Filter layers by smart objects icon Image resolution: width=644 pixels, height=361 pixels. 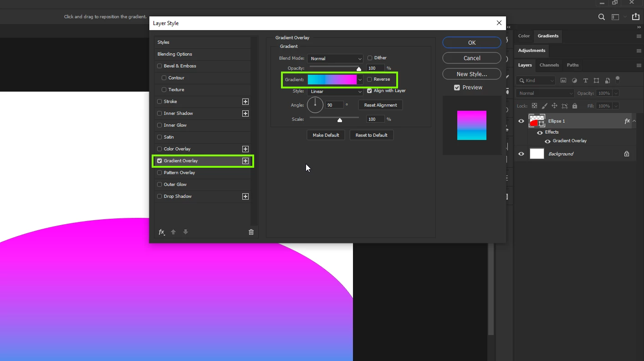coord(608,80)
